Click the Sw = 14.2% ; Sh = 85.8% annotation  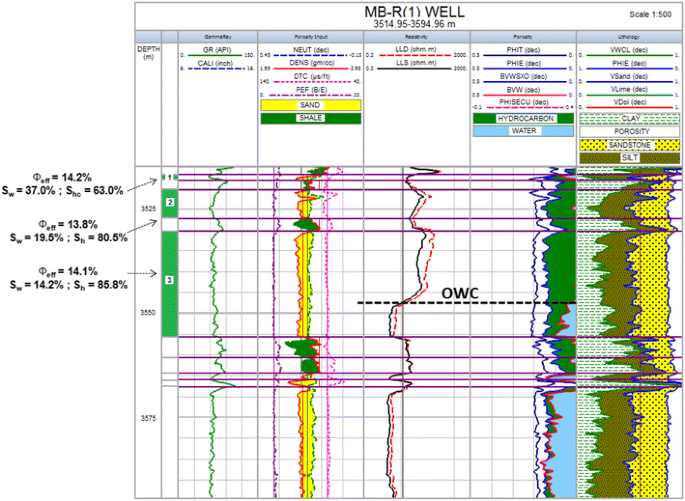69,285
